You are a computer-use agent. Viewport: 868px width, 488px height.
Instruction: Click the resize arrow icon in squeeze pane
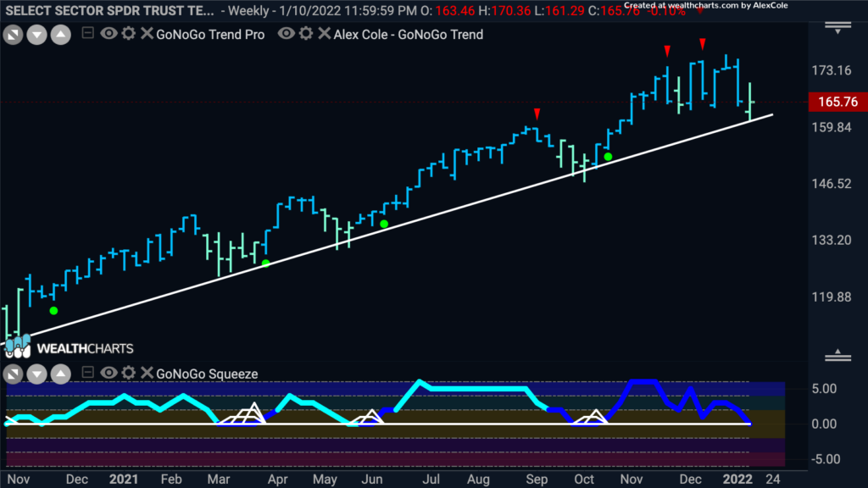14,374
